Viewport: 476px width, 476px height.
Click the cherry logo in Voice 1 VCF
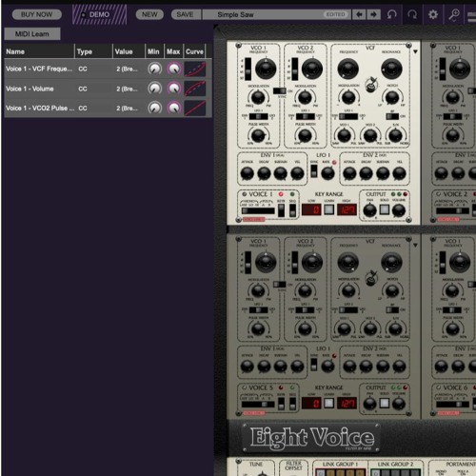pos(370,84)
